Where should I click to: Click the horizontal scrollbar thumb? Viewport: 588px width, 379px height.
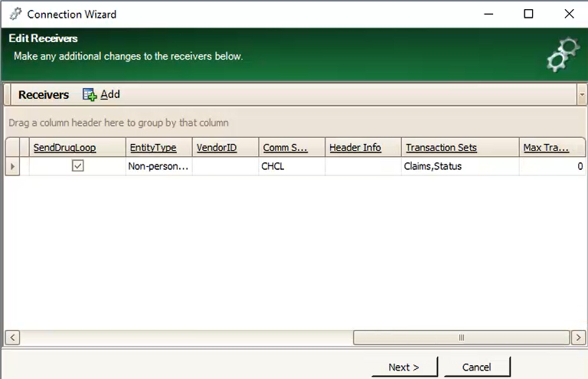(461, 338)
